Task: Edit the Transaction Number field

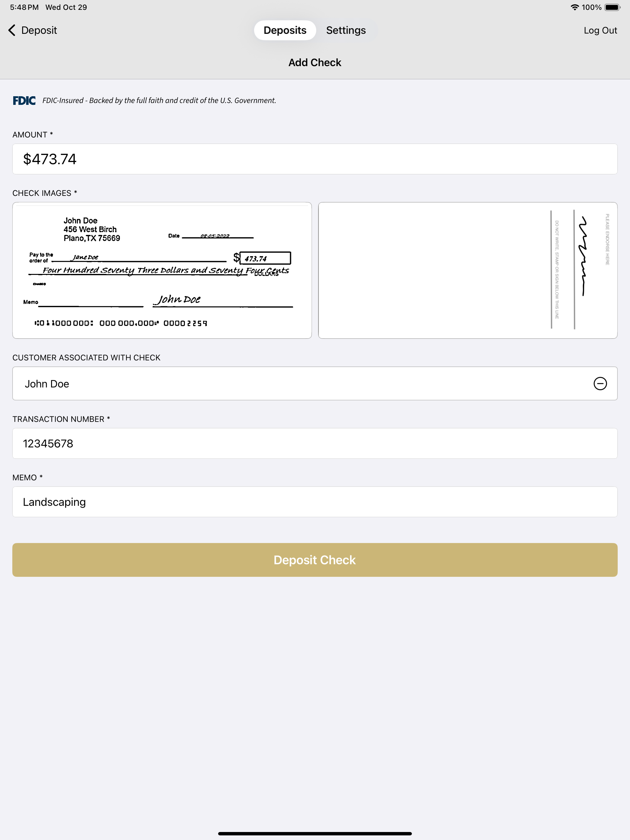Action: [x=315, y=444]
